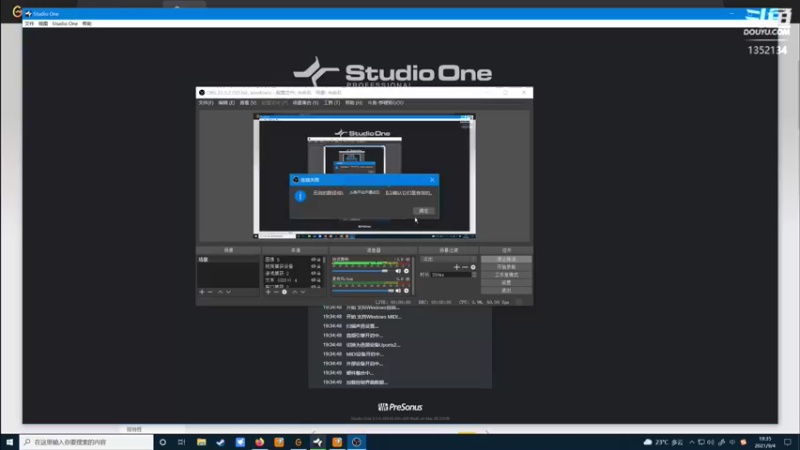Click the Windows taskbar search box
Viewport: 800px width, 450px height.
point(87,442)
